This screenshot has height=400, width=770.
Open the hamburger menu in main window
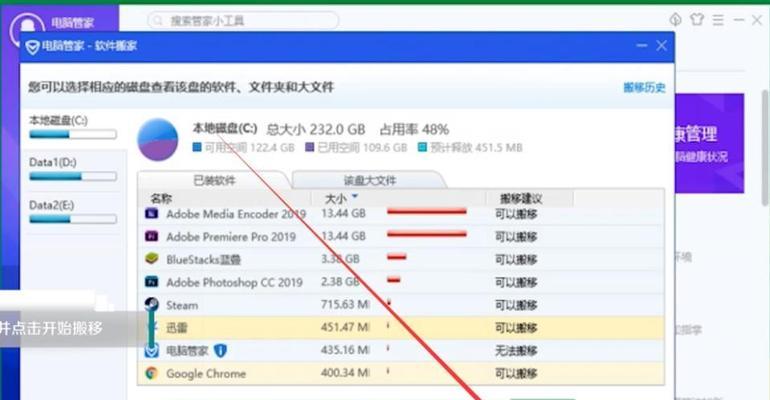tap(718, 20)
